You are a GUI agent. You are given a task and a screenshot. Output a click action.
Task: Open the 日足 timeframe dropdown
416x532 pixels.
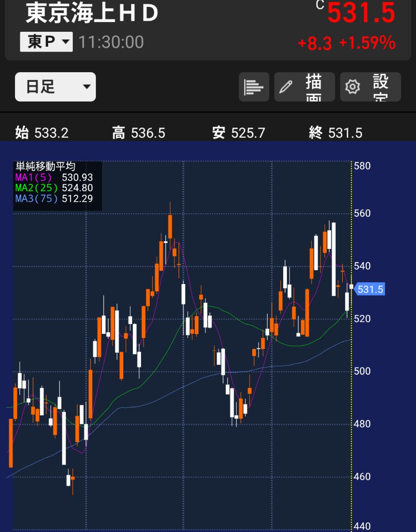tap(55, 87)
